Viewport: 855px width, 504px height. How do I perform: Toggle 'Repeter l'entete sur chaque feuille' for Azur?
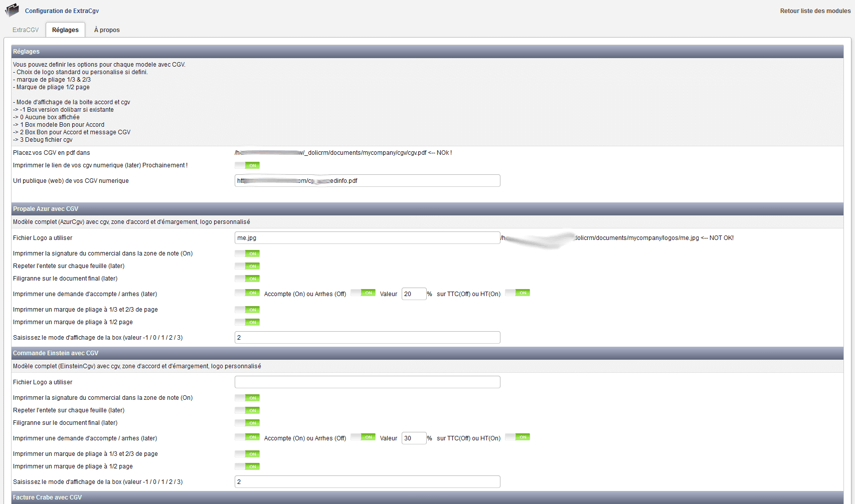pos(247,266)
